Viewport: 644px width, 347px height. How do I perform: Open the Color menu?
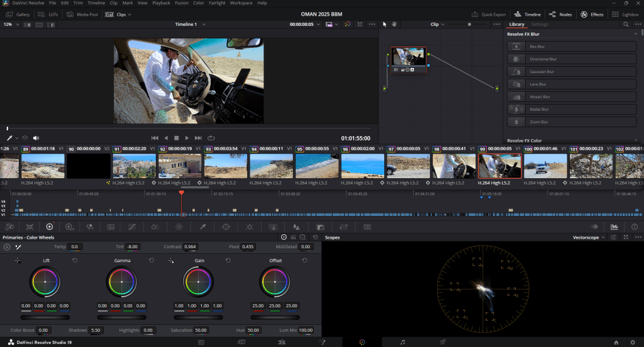(198, 3)
